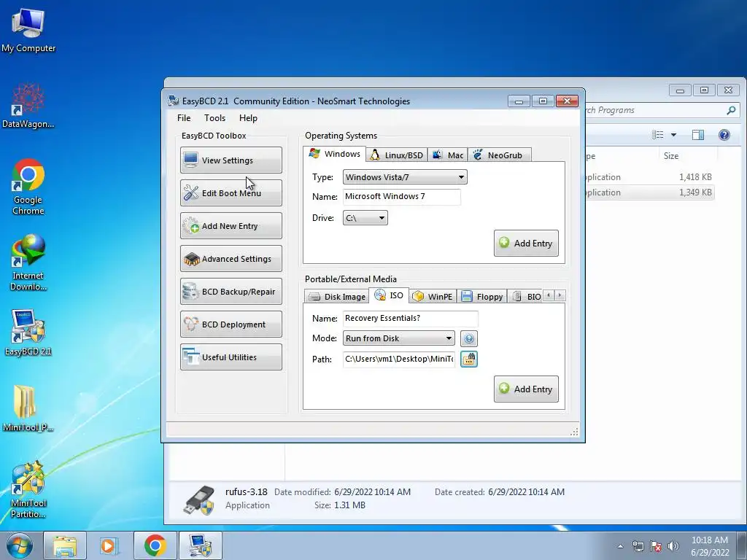Image resolution: width=747 pixels, height=560 pixels.
Task: Select the ISO media tab
Action: tap(390, 295)
